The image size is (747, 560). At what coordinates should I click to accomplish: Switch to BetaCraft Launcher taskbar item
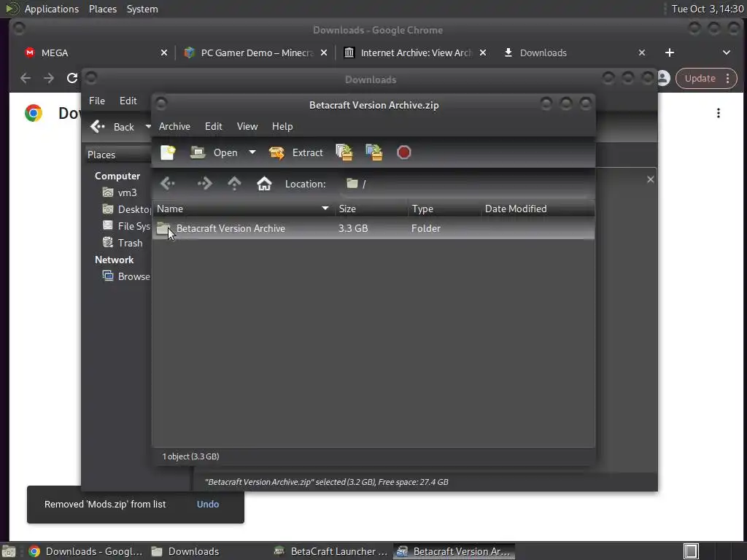[x=332, y=551]
